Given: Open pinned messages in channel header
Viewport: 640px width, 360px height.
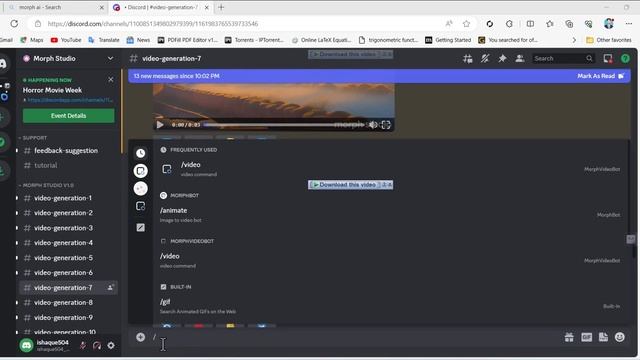Looking at the screenshot, I should tap(502, 59).
